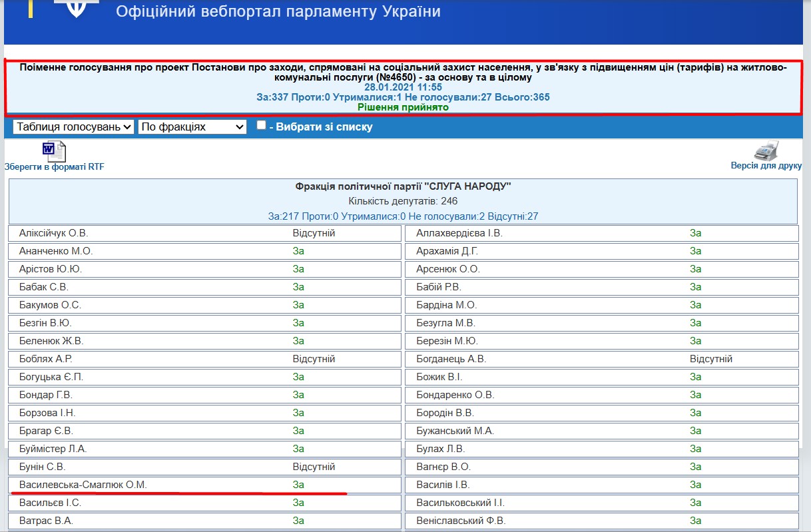811x532 pixels.
Task: Click the name 'Бужанський М.А.'
Action: click(x=455, y=431)
